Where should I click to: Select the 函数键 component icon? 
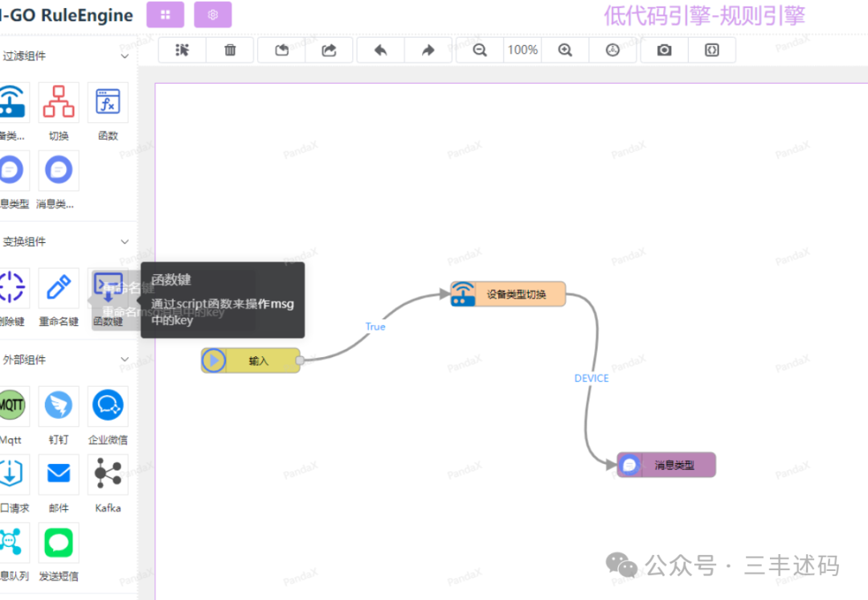pos(108,288)
